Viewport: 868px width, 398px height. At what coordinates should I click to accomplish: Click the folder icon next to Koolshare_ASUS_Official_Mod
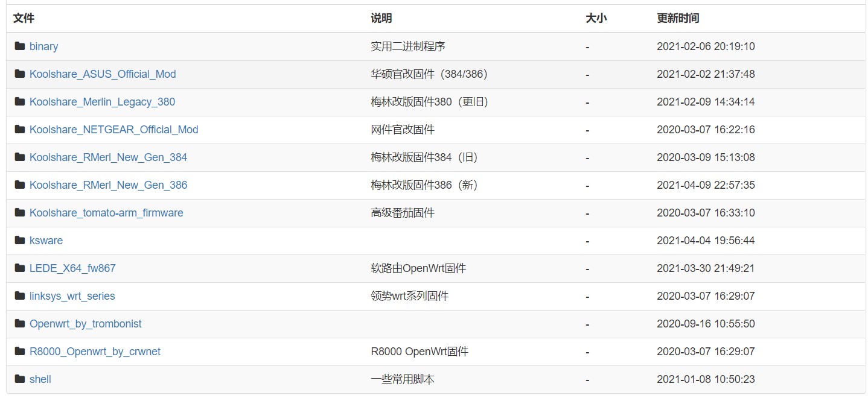20,74
